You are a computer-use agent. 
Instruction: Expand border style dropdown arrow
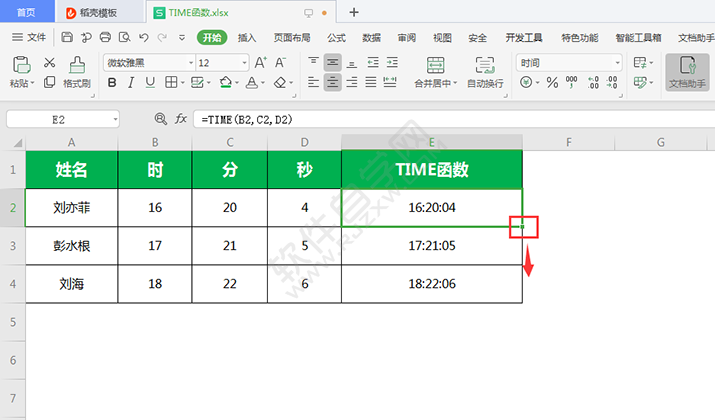(182, 83)
